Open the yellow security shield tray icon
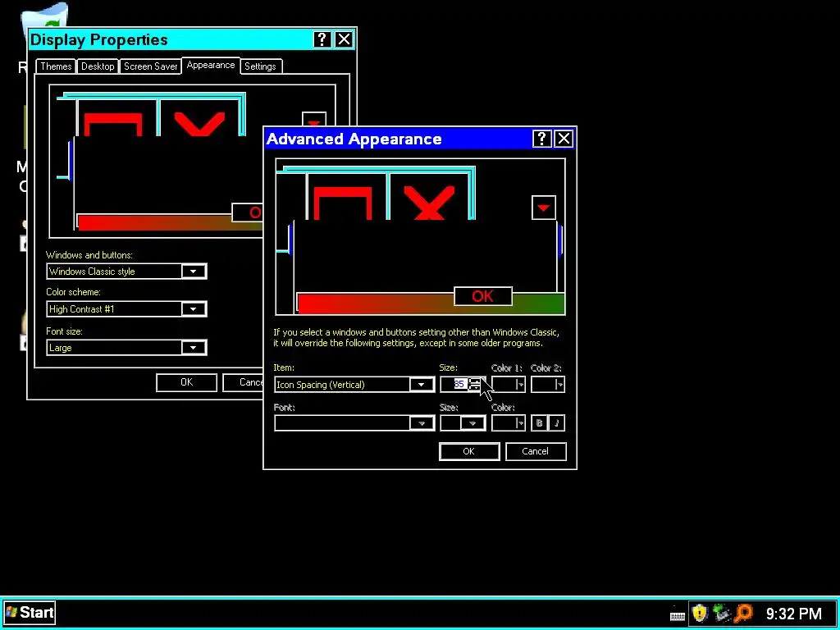 (699, 613)
